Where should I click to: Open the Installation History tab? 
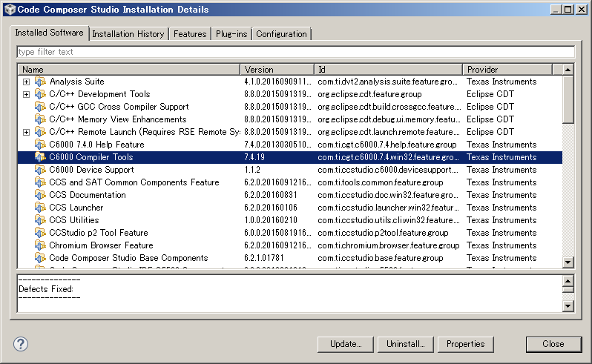(x=128, y=34)
